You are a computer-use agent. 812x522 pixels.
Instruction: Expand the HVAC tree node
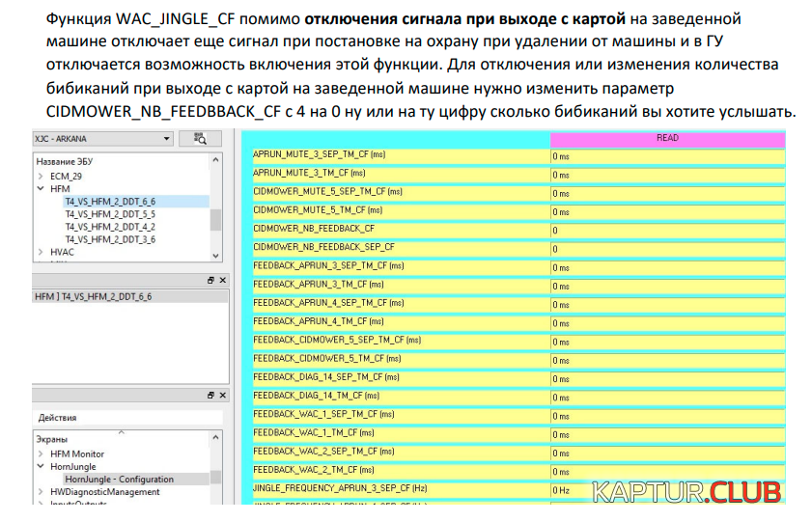pyautogui.click(x=40, y=252)
